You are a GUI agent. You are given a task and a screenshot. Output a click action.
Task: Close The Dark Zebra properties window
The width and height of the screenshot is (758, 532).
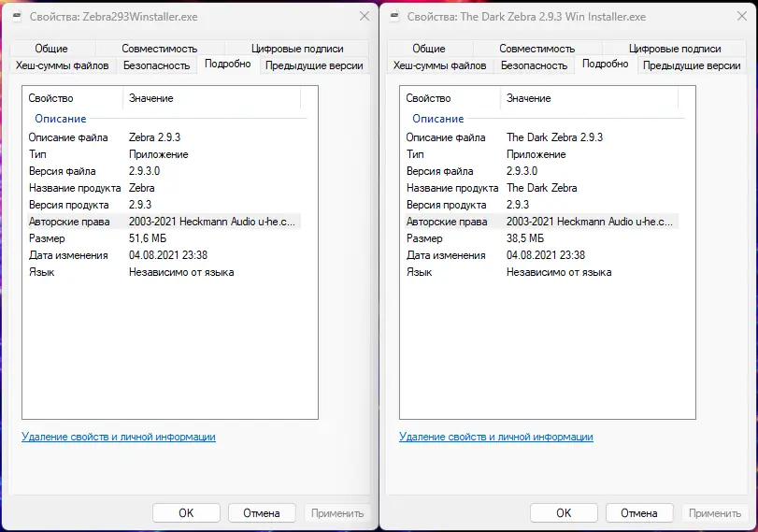[740, 18]
